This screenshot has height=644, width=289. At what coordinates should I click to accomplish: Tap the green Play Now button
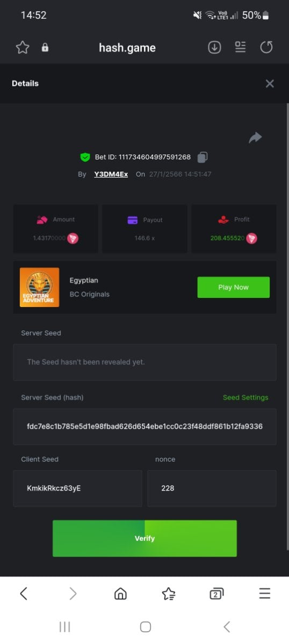[x=234, y=287]
